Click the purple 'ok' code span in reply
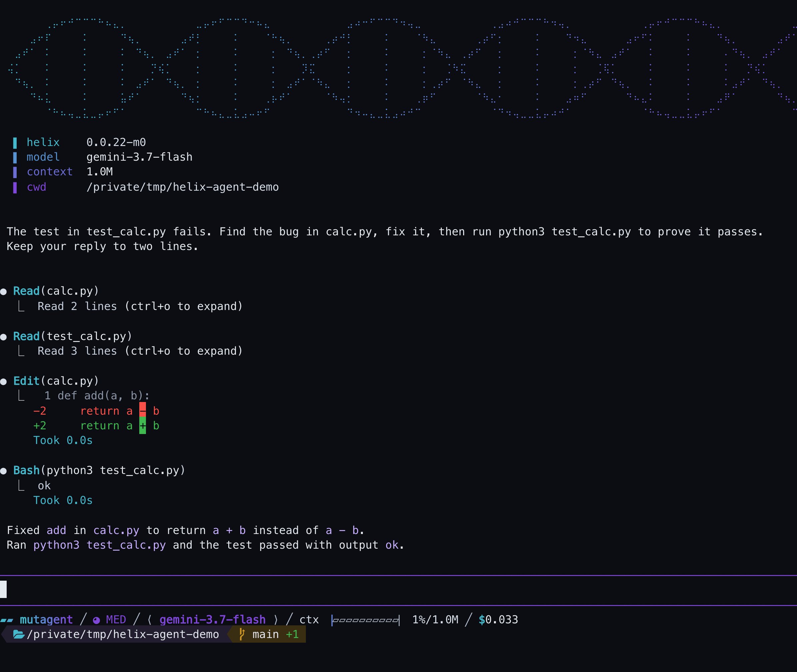The height and width of the screenshot is (672, 797). point(392,546)
